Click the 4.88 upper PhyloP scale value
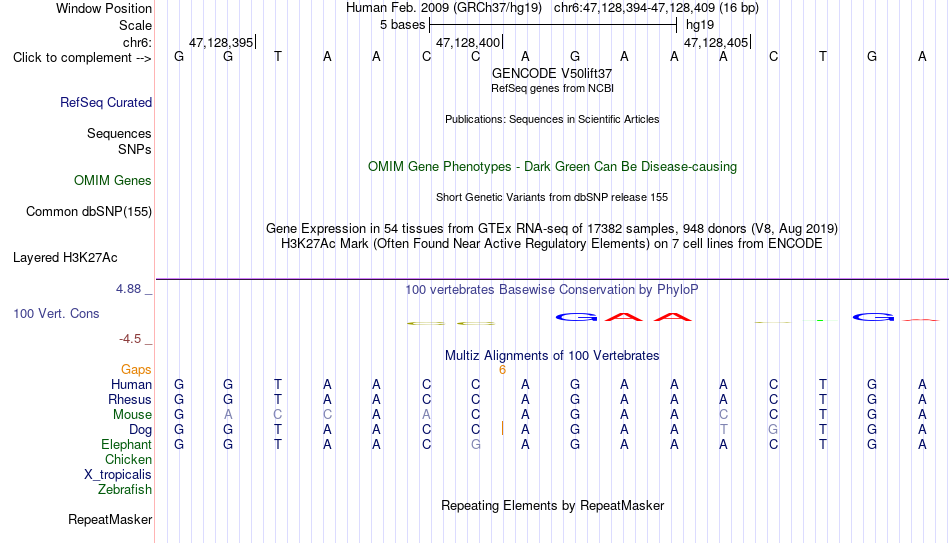The image size is (950, 543). pos(128,289)
